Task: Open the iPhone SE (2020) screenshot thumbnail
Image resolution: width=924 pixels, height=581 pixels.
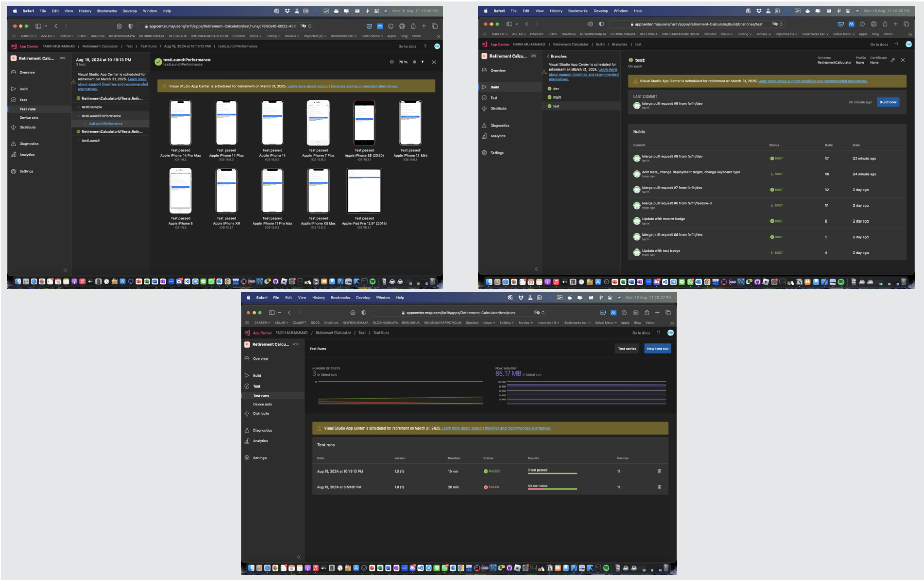Action: point(364,123)
